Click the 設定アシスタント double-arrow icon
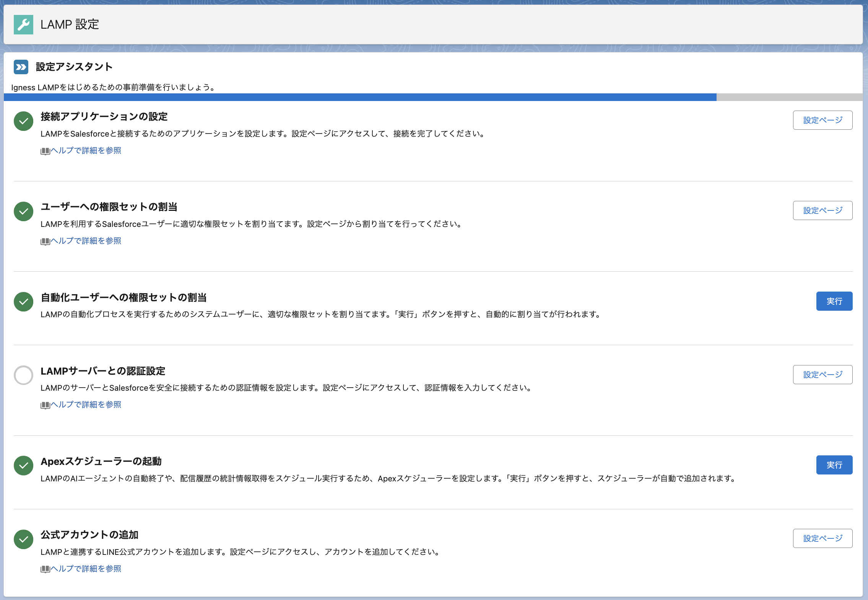Image resolution: width=868 pixels, height=600 pixels. 21,67
